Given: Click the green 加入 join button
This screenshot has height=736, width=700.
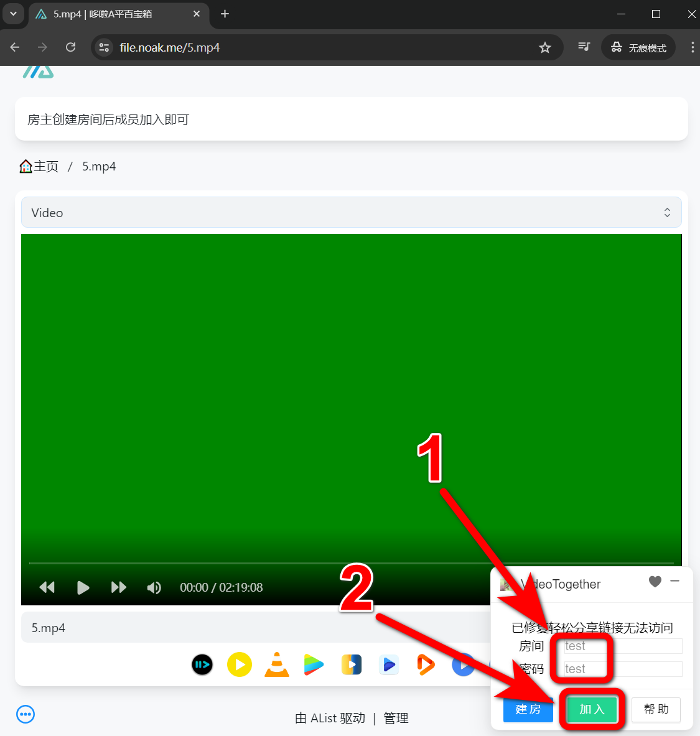Looking at the screenshot, I should tap(592, 709).
